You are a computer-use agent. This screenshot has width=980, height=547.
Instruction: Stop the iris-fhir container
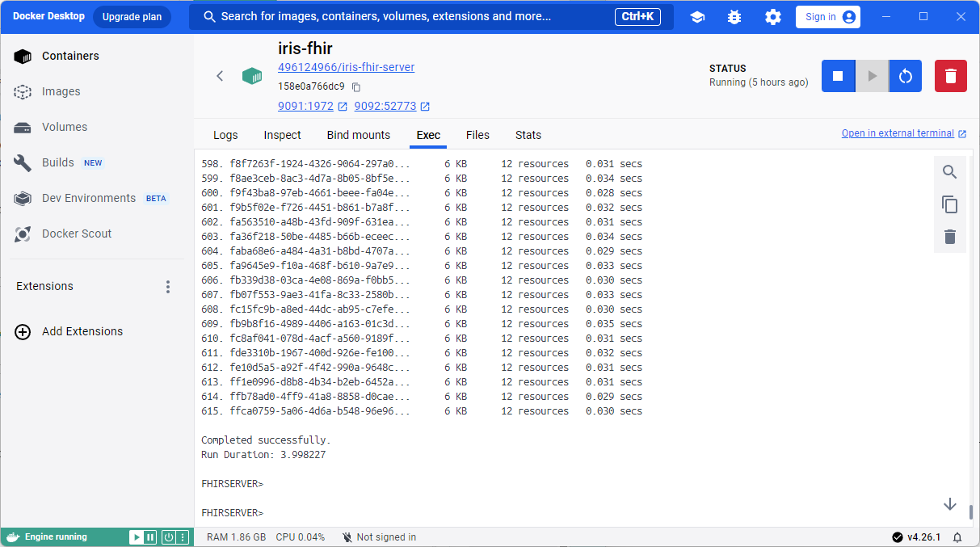(x=838, y=76)
